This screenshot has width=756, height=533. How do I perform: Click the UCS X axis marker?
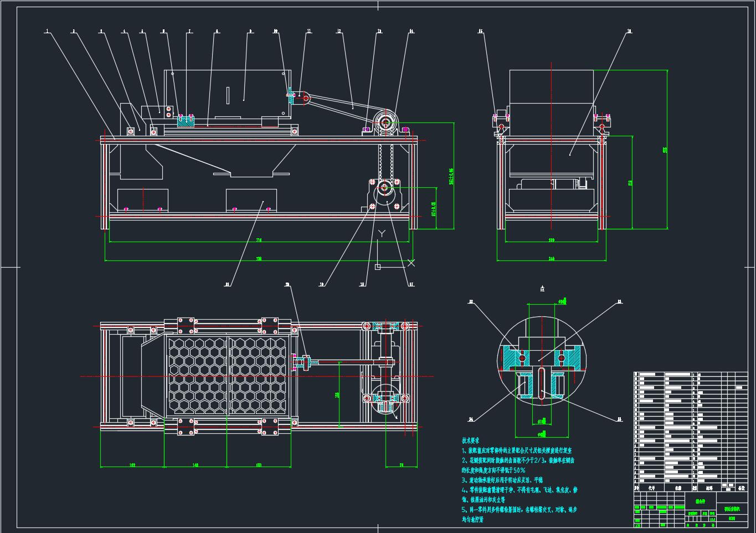click(x=410, y=262)
